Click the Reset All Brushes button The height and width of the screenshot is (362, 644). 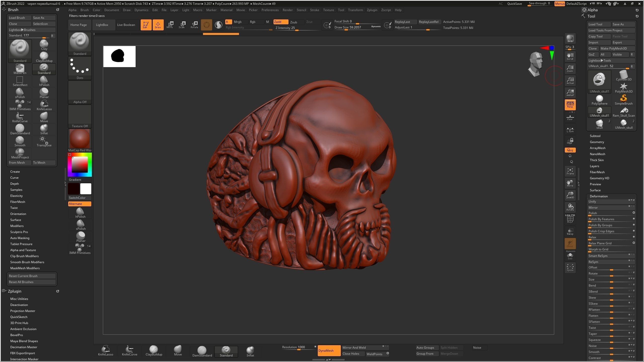coord(32,282)
